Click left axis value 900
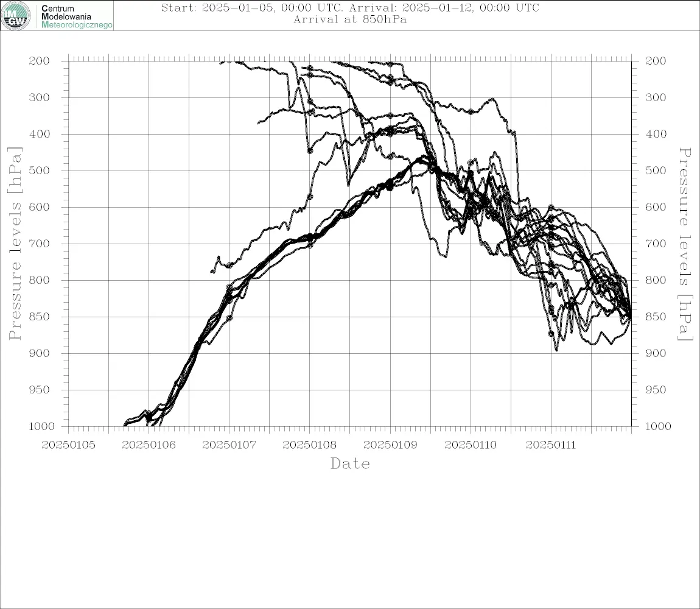The image size is (700, 609). click(39, 353)
